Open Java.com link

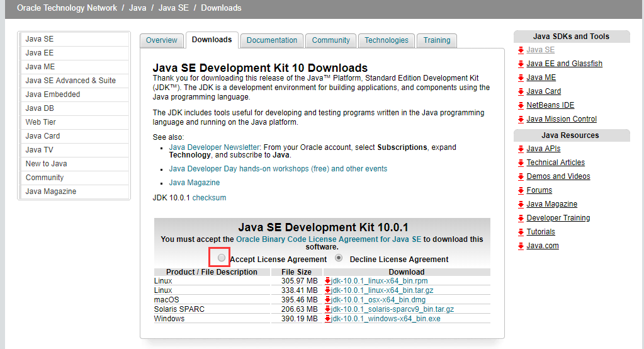point(543,246)
